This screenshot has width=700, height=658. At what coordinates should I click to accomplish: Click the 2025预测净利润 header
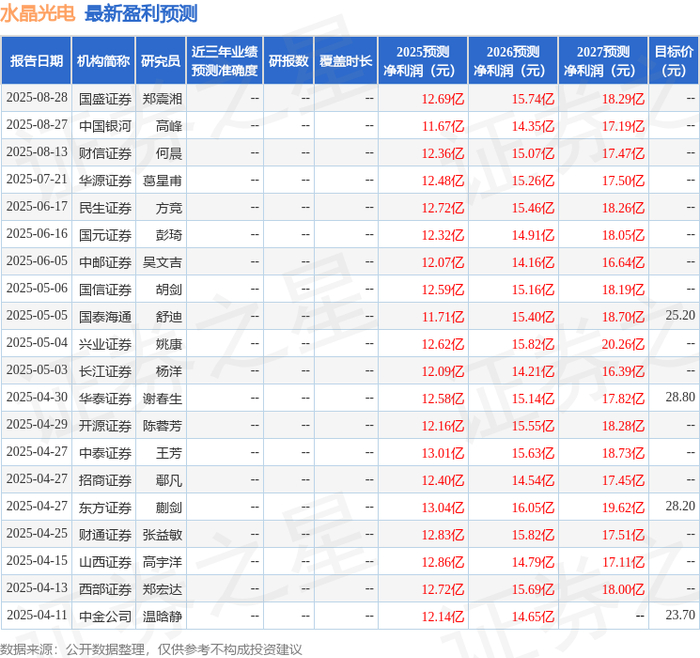click(x=423, y=61)
